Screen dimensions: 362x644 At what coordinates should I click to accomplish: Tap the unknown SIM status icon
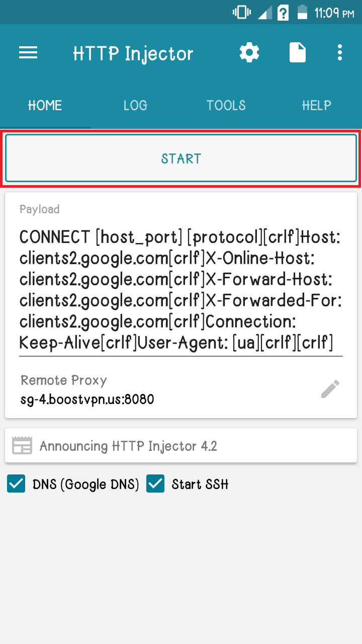point(283,13)
